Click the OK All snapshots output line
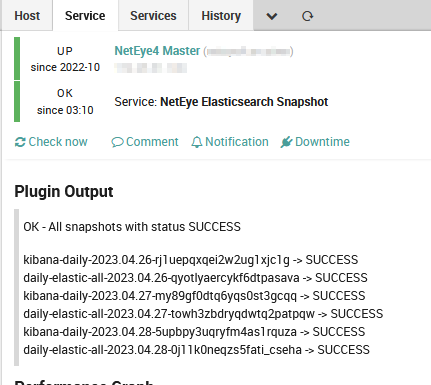The height and width of the screenshot is (385, 431). [x=132, y=227]
